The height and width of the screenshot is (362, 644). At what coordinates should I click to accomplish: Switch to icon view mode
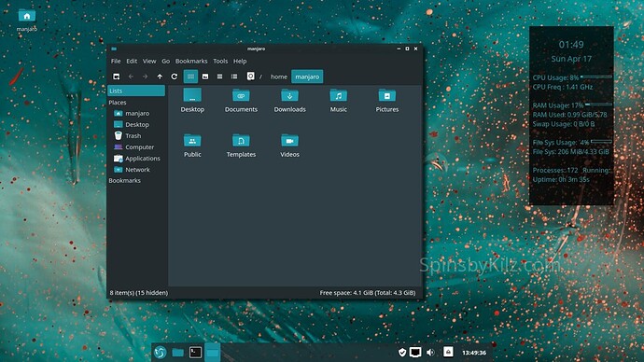(x=190, y=77)
